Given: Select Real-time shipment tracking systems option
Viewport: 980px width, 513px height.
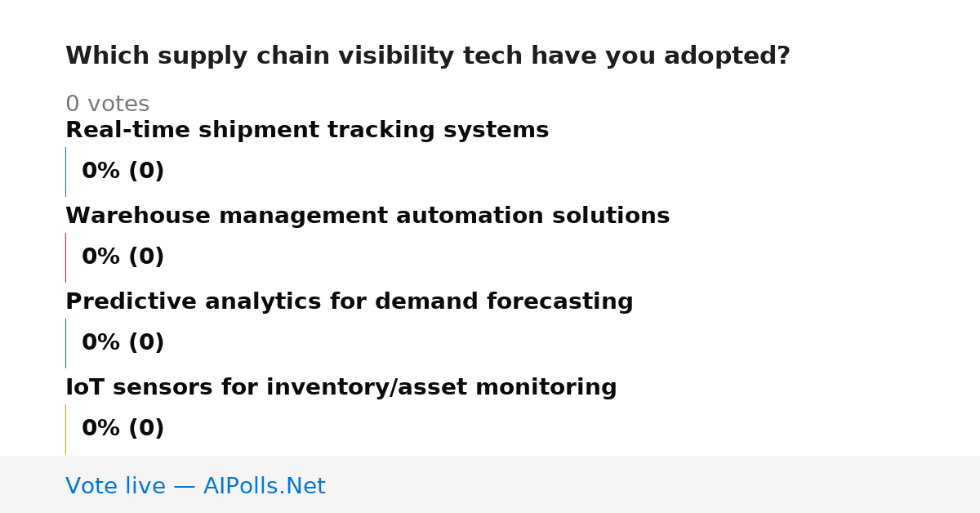Looking at the screenshot, I should [307, 130].
